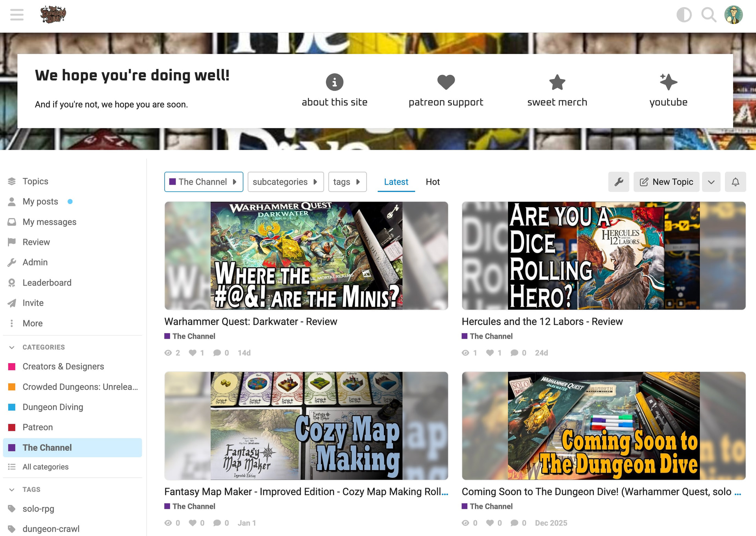Click the New Topic button
756x536 pixels.
(666, 182)
